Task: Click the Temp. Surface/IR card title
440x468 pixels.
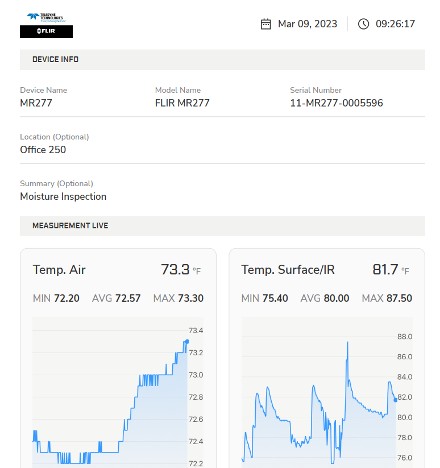Action: (x=288, y=270)
